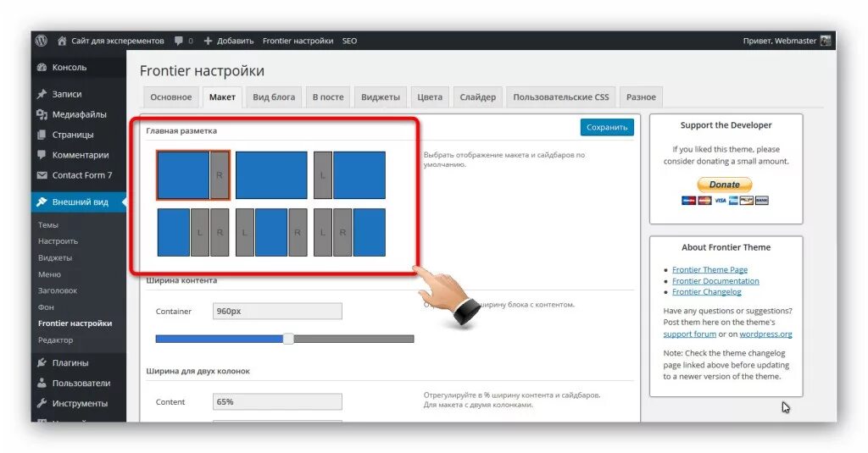Click the home icon beside the site name
Viewport: 868px width, 453px height.
pyautogui.click(x=62, y=41)
